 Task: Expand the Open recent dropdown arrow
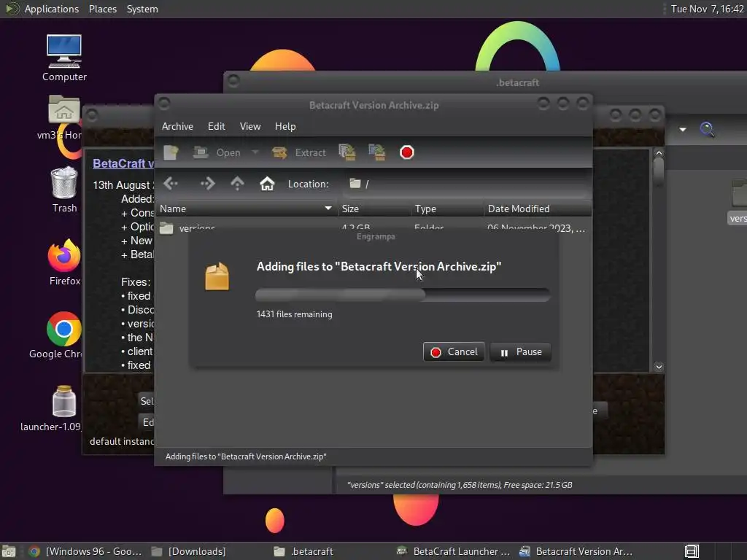255,152
